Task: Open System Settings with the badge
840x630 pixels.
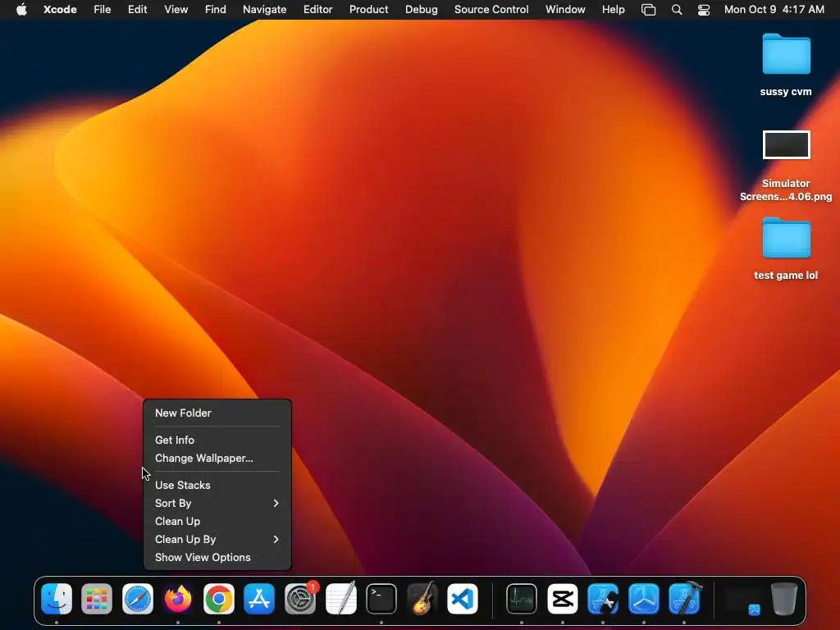Action: pos(300,598)
